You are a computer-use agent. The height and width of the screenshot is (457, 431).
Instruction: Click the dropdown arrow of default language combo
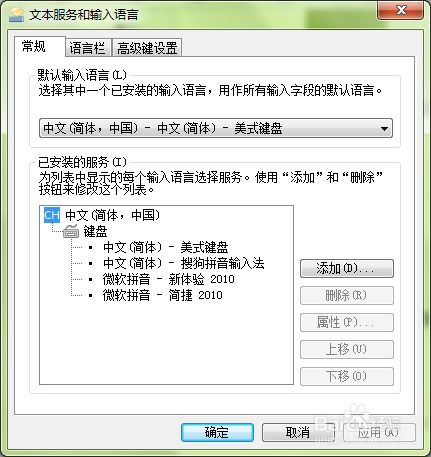click(x=384, y=128)
